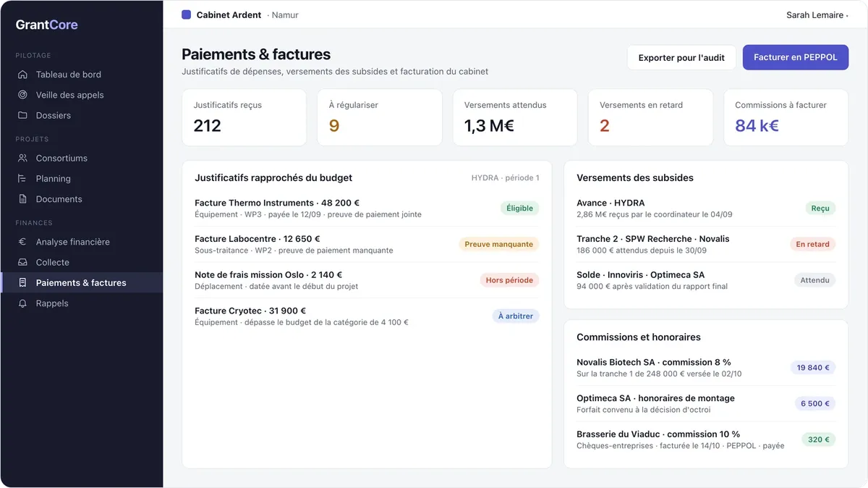The height and width of the screenshot is (488, 868).
Task: Go to the Collecte page
Action: tap(81, 262)
